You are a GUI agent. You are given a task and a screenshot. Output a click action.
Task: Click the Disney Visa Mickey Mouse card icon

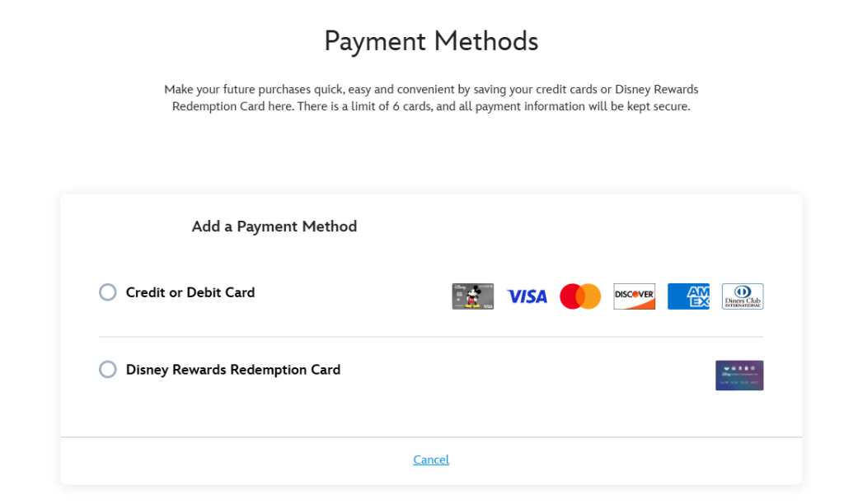472,296
